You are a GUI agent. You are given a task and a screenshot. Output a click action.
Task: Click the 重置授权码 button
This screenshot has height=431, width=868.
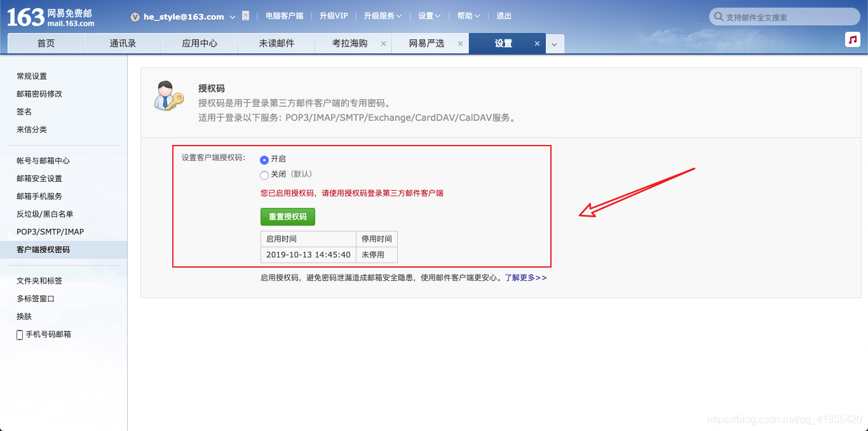pos(287,217)
